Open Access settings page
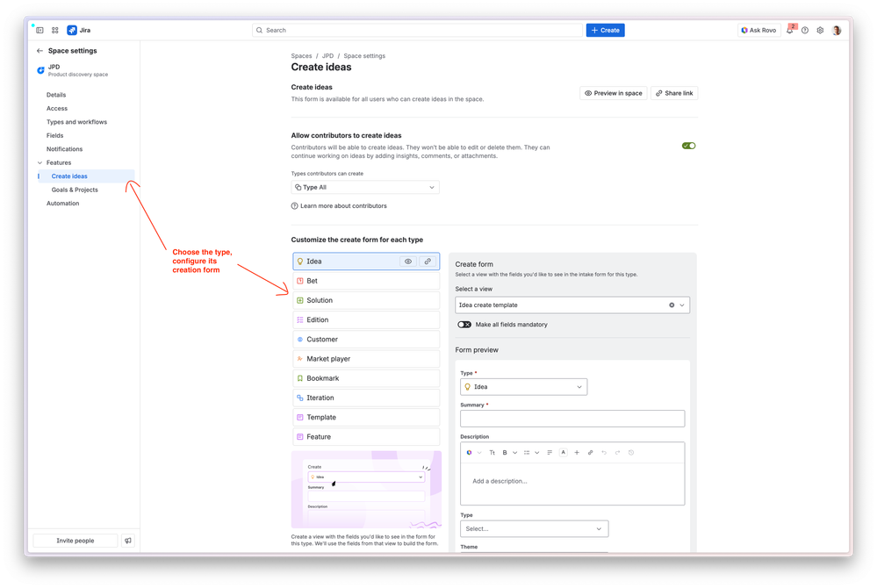877x588 pixels. pyautogui.click(x=57, y=109)
